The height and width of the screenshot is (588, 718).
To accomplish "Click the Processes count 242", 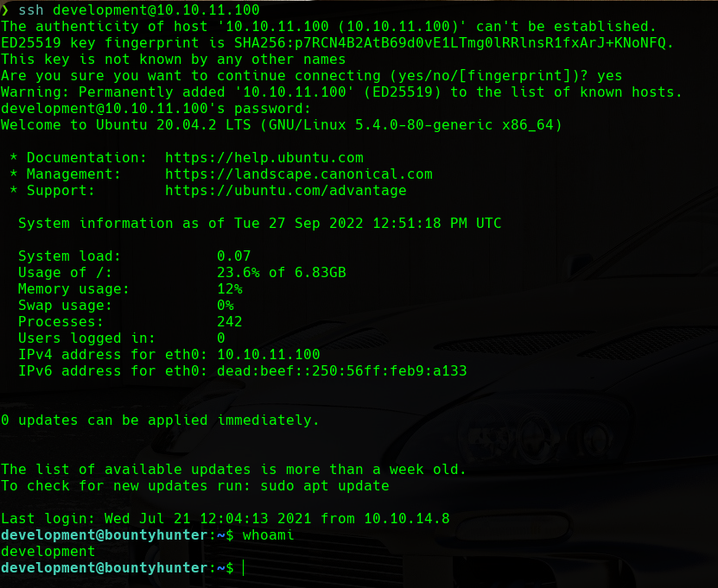I will [229, 322].
